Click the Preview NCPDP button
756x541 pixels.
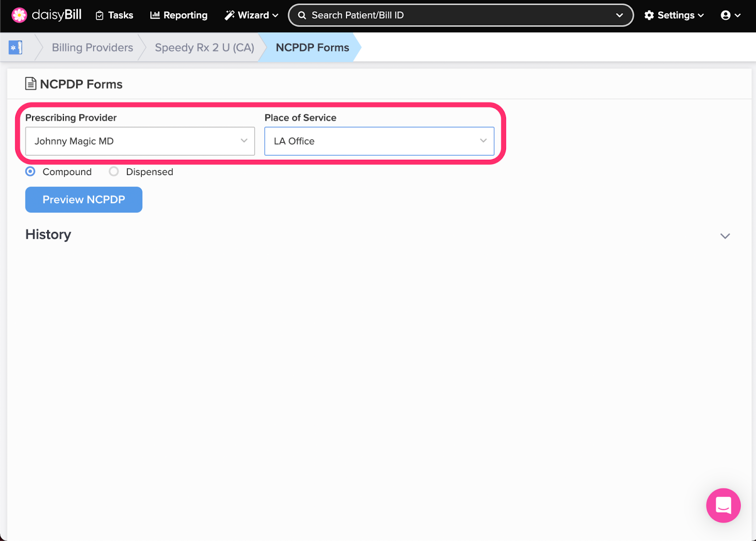[x=84, y=200]
